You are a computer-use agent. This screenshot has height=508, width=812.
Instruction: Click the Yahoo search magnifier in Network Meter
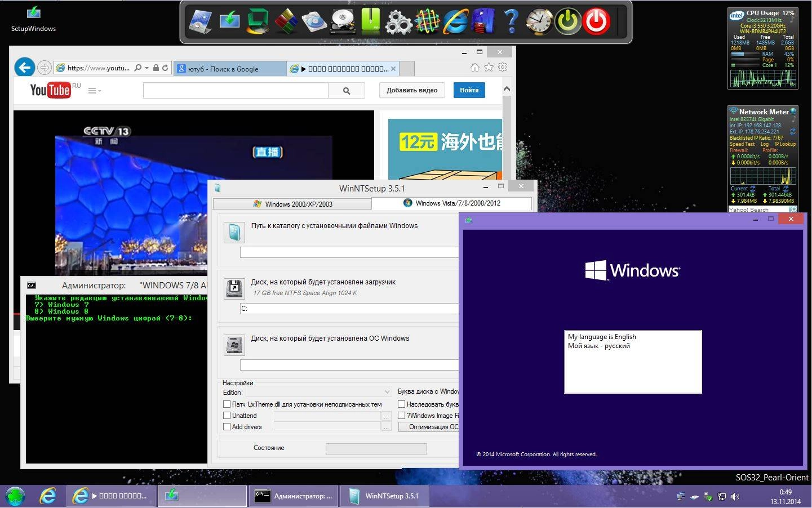coord(793,210)
